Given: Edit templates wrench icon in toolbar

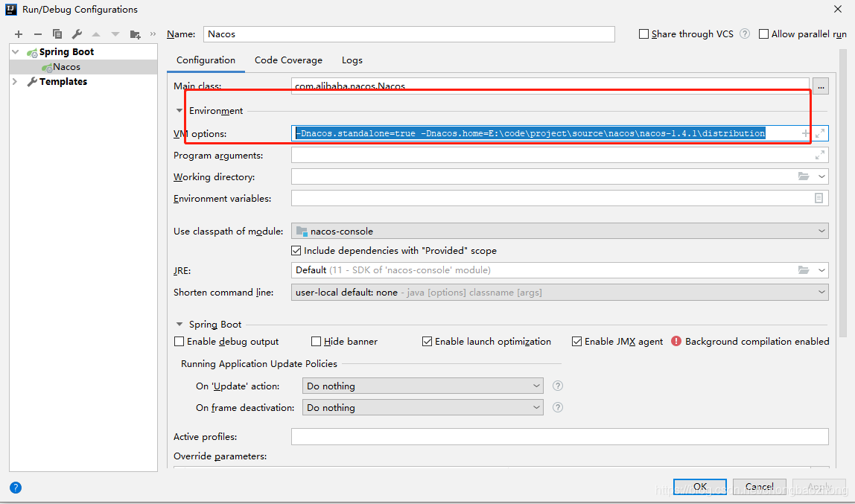Looking at the screenshot, I should coord(77,34).
